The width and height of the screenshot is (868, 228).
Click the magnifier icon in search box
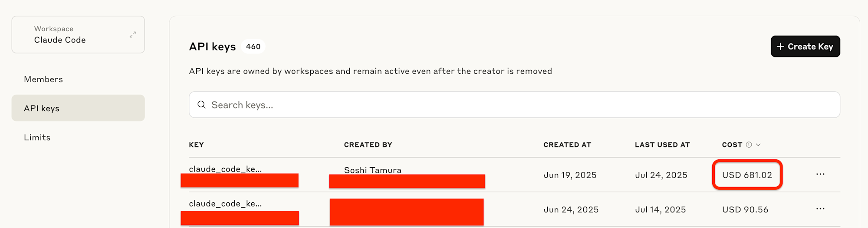point(201,105)
